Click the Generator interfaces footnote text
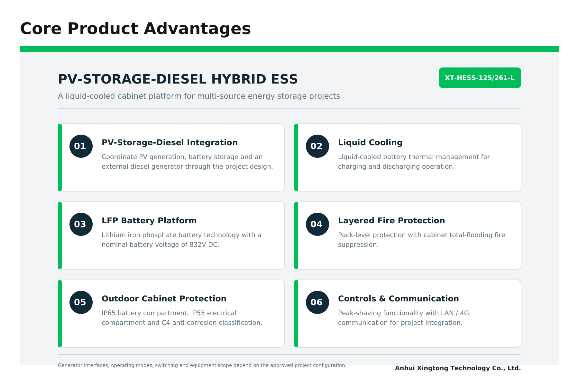The height and width of the screenshot is (392, 579). (x=202, y=365)
